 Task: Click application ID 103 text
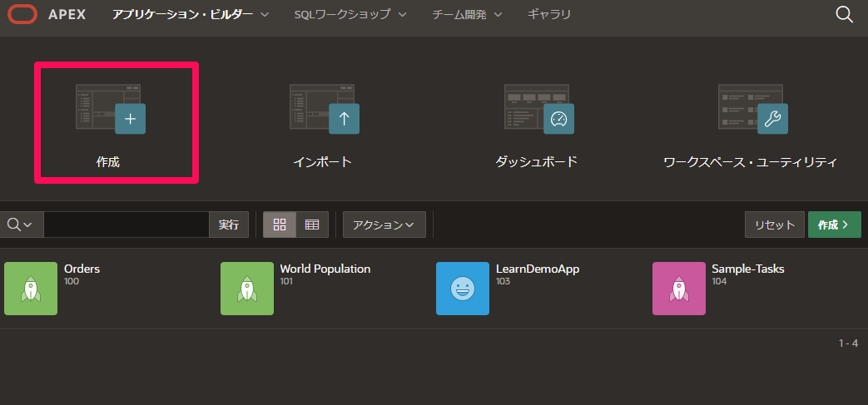coord(503,282)
